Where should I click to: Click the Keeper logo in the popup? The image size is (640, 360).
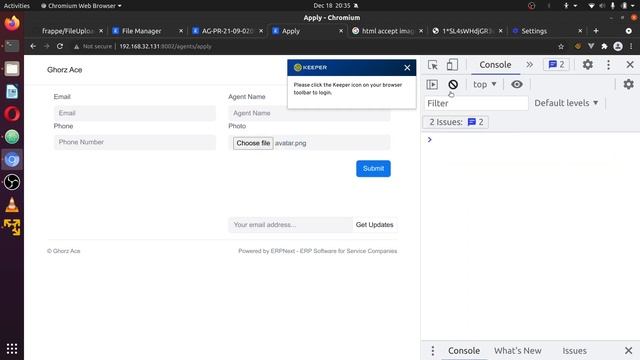pos(311,68)
